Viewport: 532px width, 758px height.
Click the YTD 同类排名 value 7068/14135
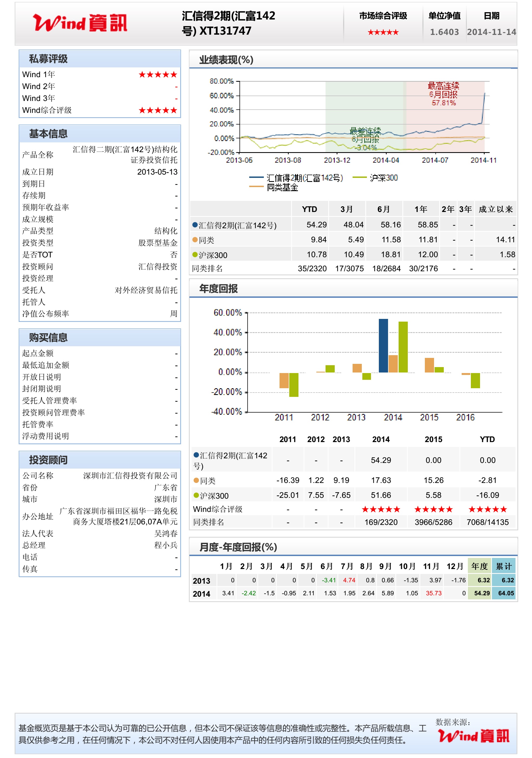[x=487, y=522]
